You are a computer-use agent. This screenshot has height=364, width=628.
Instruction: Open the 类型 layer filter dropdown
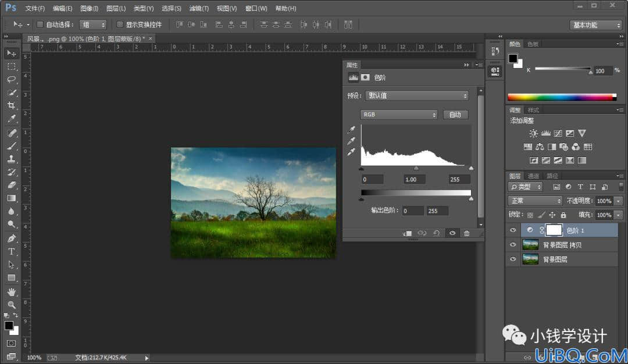tap(526, 187)
